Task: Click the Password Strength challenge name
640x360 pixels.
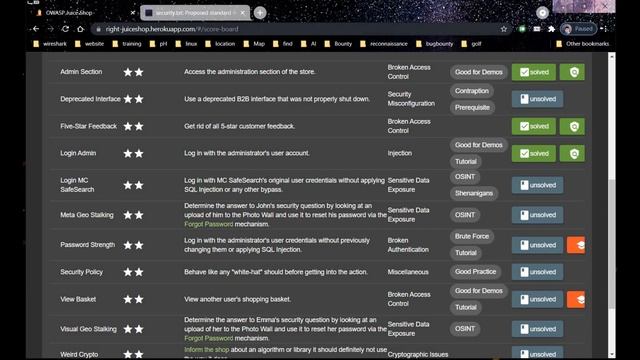Action: click(87, 245)
